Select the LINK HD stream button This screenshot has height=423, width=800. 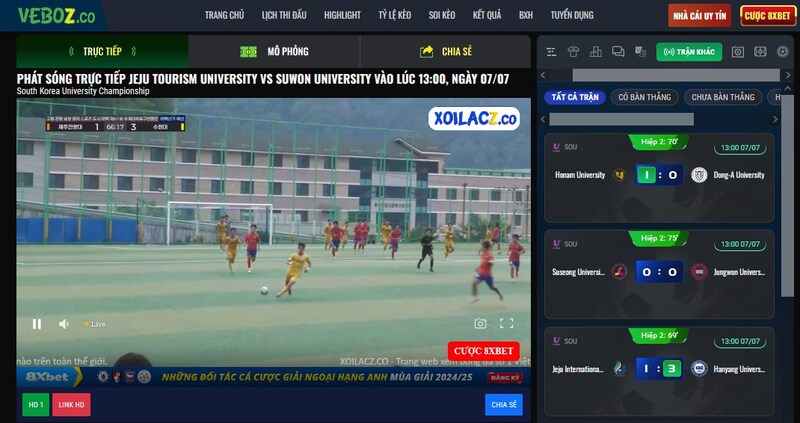(x=71, y=405)
